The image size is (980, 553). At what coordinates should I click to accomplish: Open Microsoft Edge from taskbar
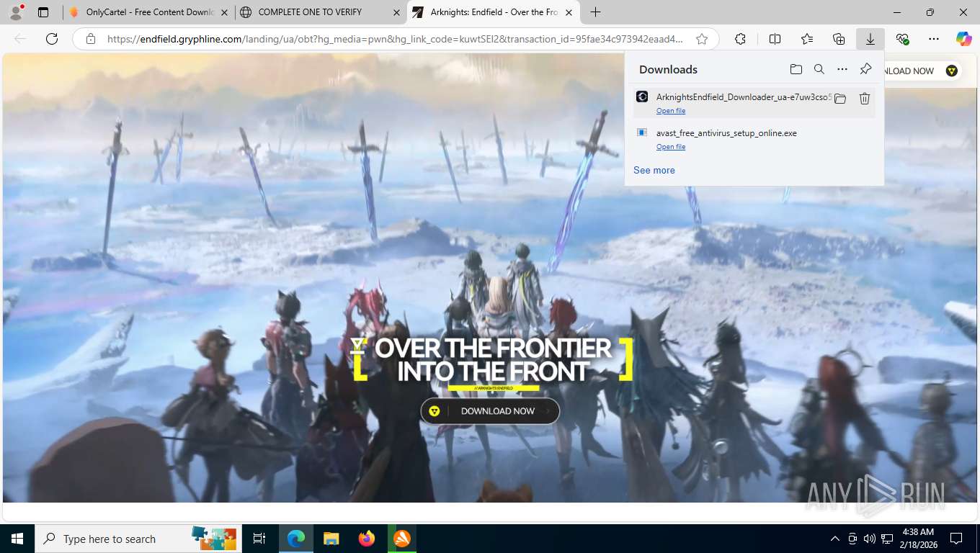(295, 539)
